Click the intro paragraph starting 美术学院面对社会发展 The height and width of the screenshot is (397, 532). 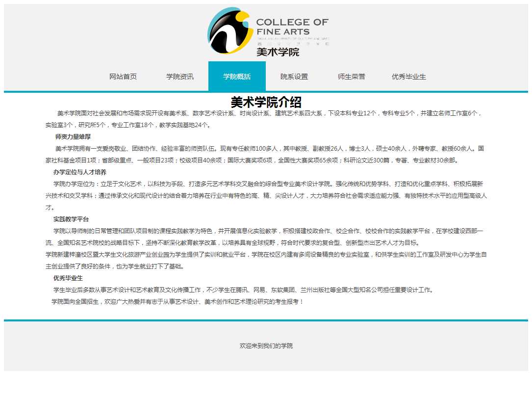tap(265, 119)
